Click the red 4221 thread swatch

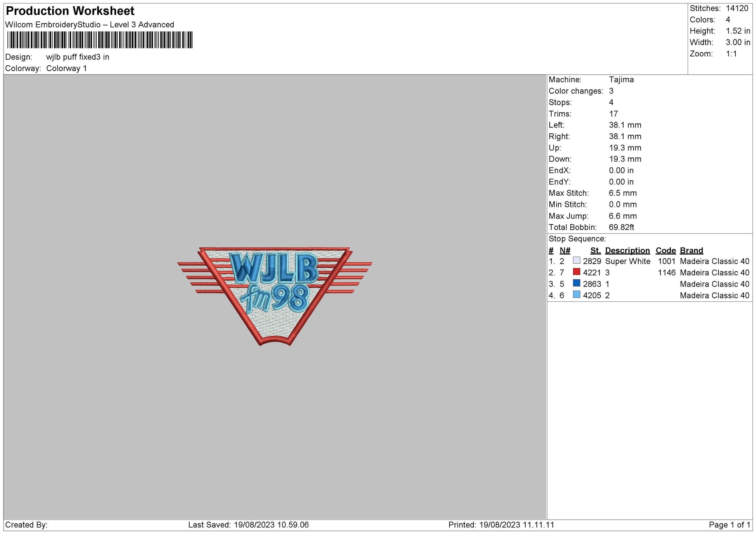coord(578,273)
